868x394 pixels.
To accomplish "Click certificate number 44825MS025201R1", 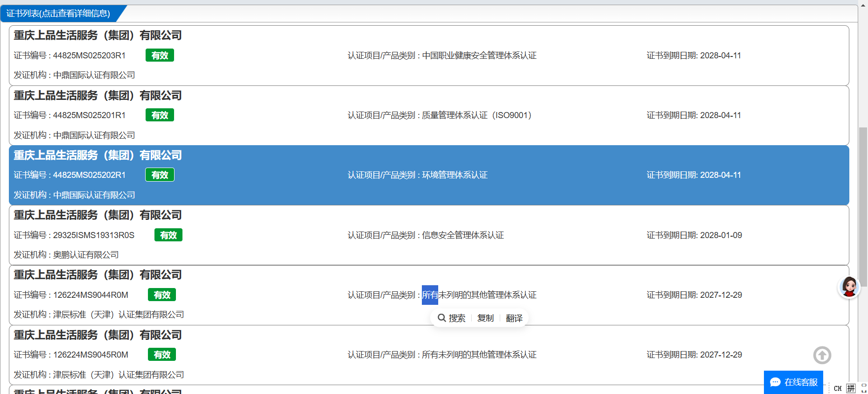I will 89,115.
